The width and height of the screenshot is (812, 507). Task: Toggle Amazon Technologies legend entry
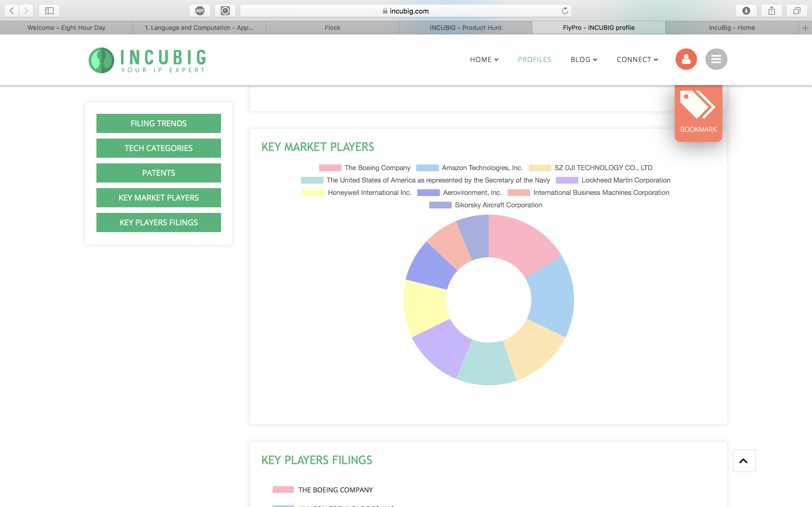(x=469, y=168)
